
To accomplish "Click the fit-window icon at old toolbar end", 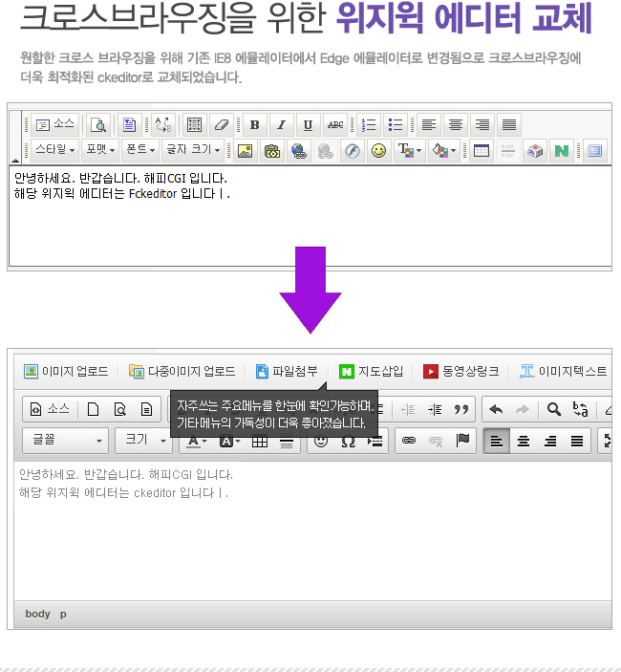I will click(595, 151).
